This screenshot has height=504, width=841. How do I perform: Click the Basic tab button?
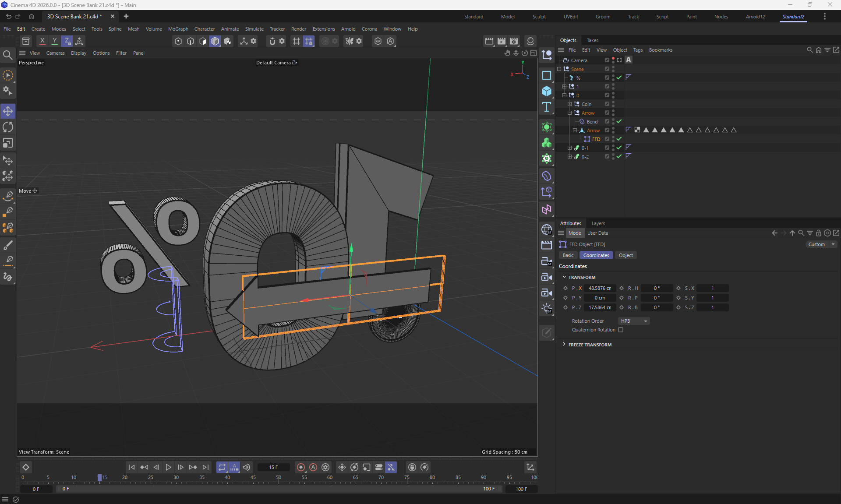[568, 255]
